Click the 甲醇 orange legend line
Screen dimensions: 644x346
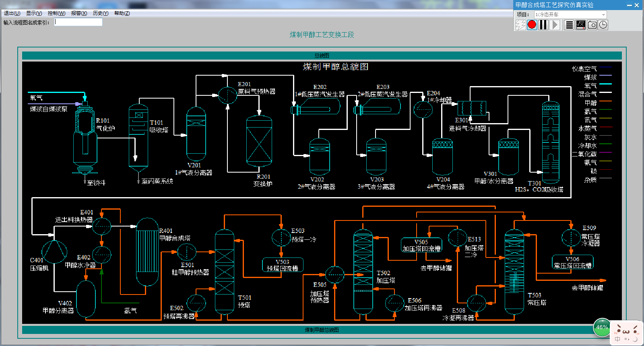click(605, 101)
